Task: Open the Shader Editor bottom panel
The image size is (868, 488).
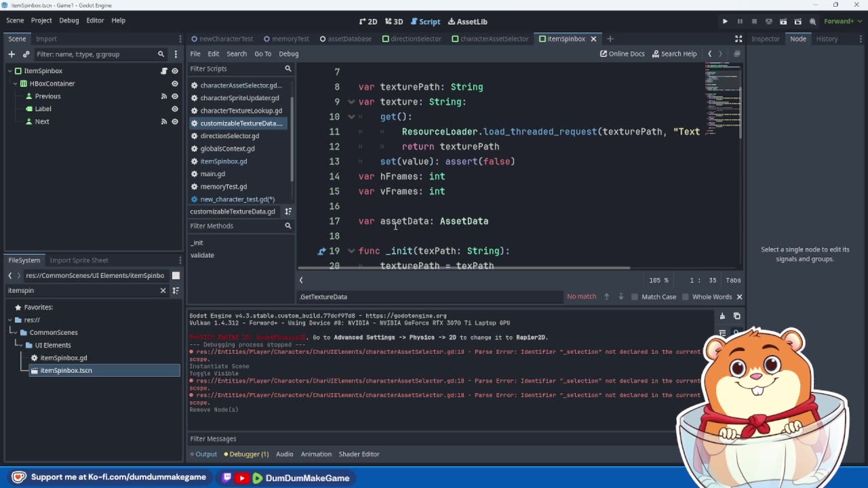Action: pos(359,454)
